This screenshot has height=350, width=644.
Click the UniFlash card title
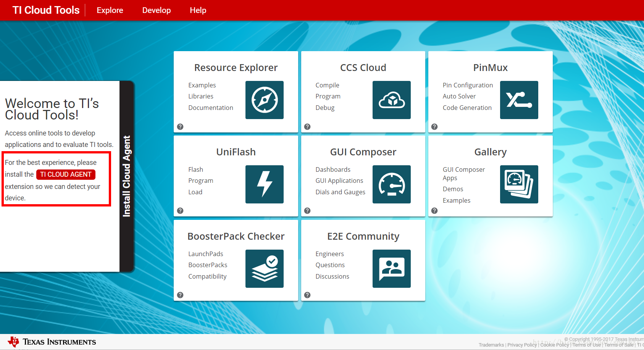coord(236,152)
